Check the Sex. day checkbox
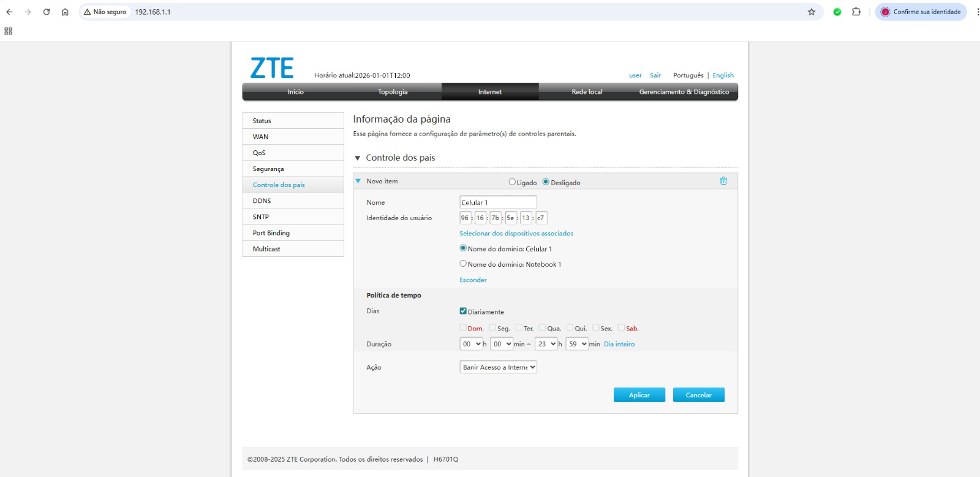Viewport: 980px width, 477px height. [x=595, y=328]
